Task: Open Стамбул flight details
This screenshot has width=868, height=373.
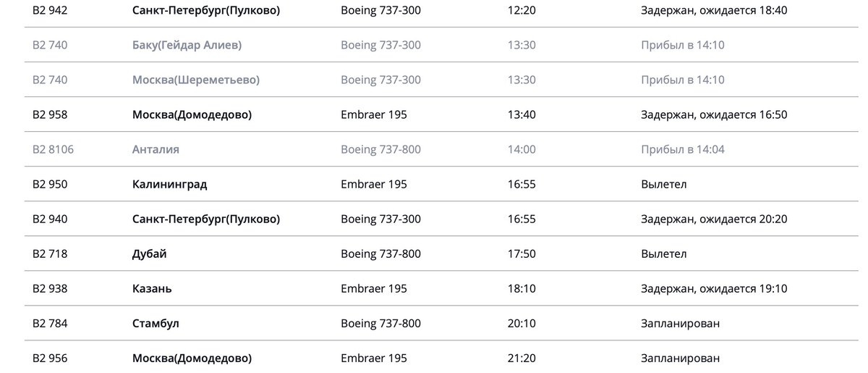Action: [441, 323]
